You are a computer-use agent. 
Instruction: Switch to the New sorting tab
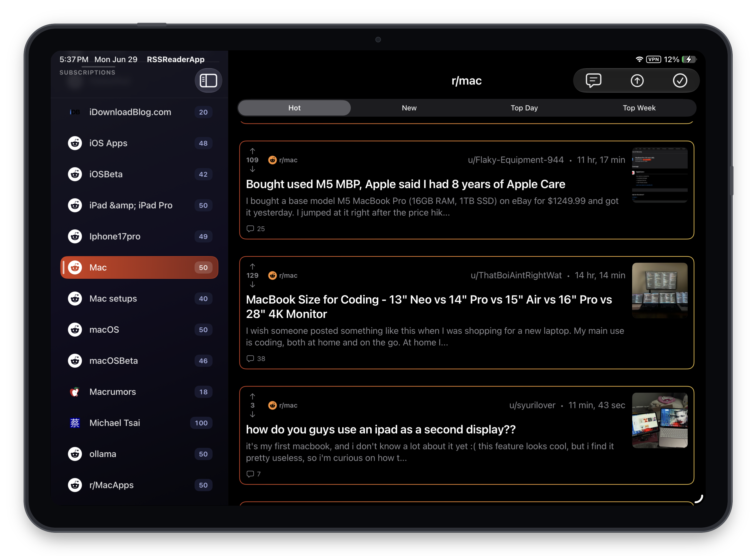click(x=409, y=108)
